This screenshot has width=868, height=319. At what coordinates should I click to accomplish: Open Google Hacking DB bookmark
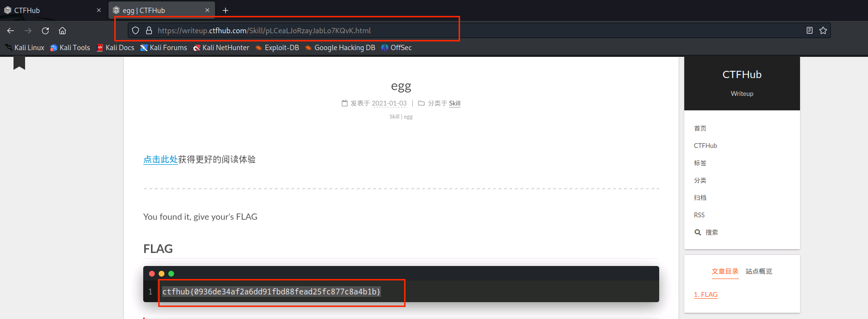click(x=340, y=48)
